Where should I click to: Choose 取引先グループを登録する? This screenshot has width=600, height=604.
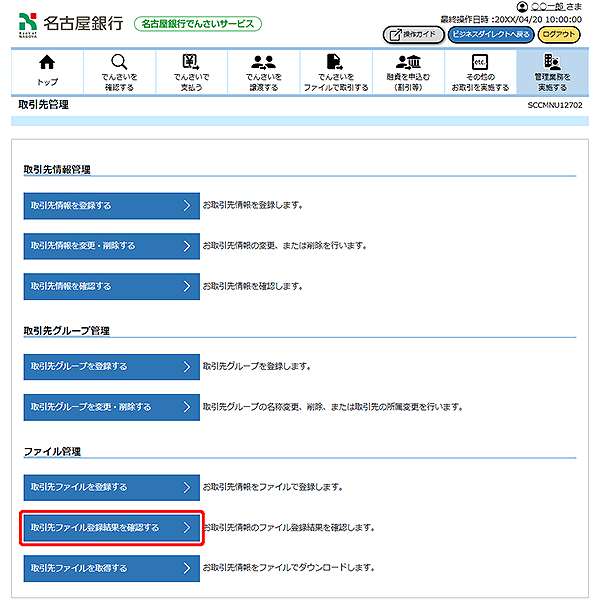coord(111,367)
